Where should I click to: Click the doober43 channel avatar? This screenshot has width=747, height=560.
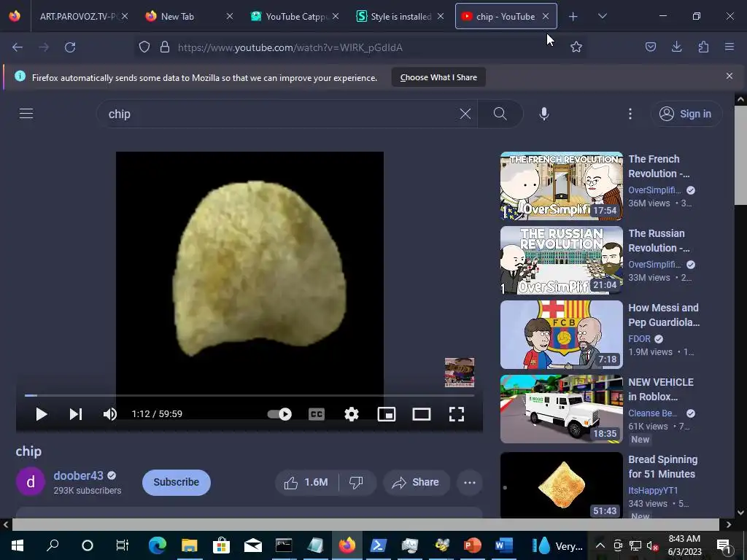(x=31, y=482)
